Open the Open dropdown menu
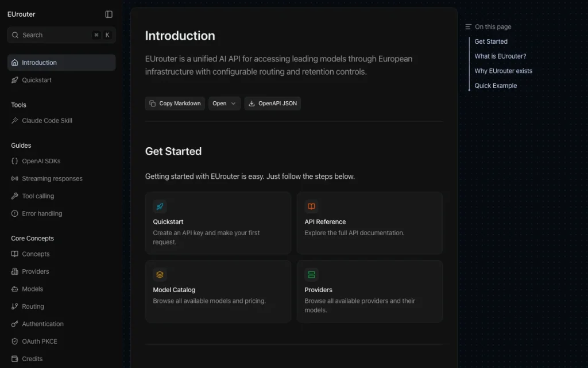 coord(225,103)
